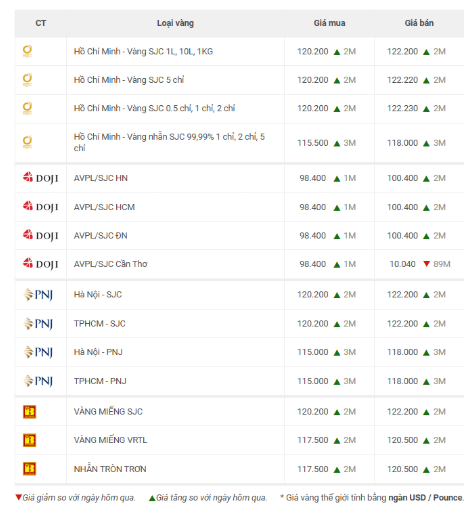Click the AVPL/SJC HN label
This screenshot has height=515, width=475.
coord(101,178)
